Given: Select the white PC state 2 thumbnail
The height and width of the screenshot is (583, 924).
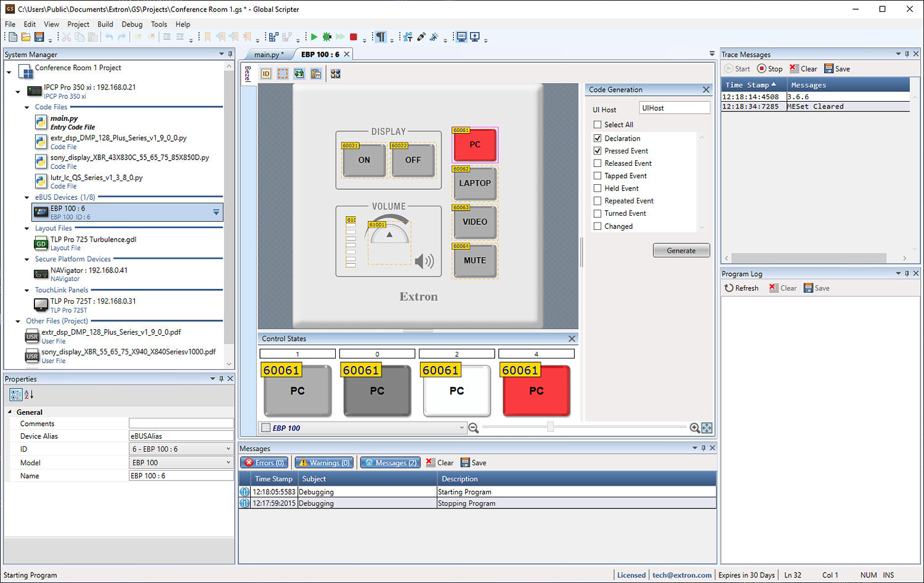Looking at the screenshot, I should [457, 390].
